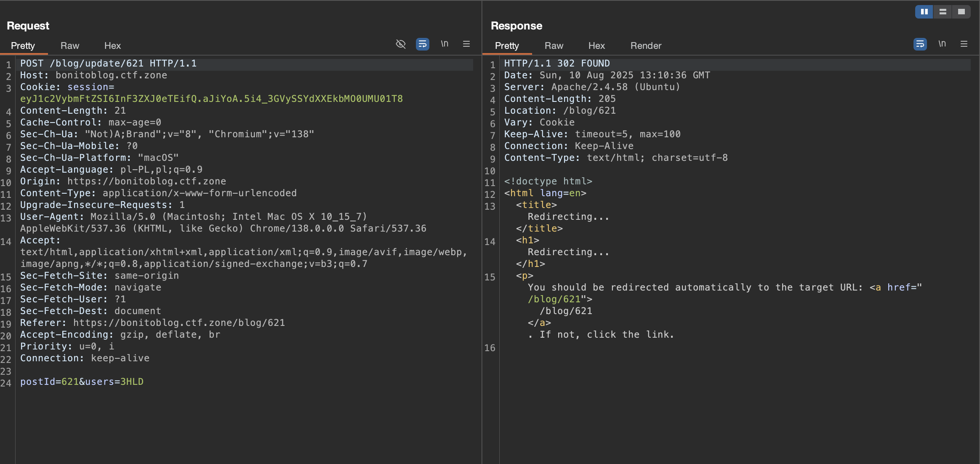Select the Request Raw tab
980x464 pixels.
(70, 45)
